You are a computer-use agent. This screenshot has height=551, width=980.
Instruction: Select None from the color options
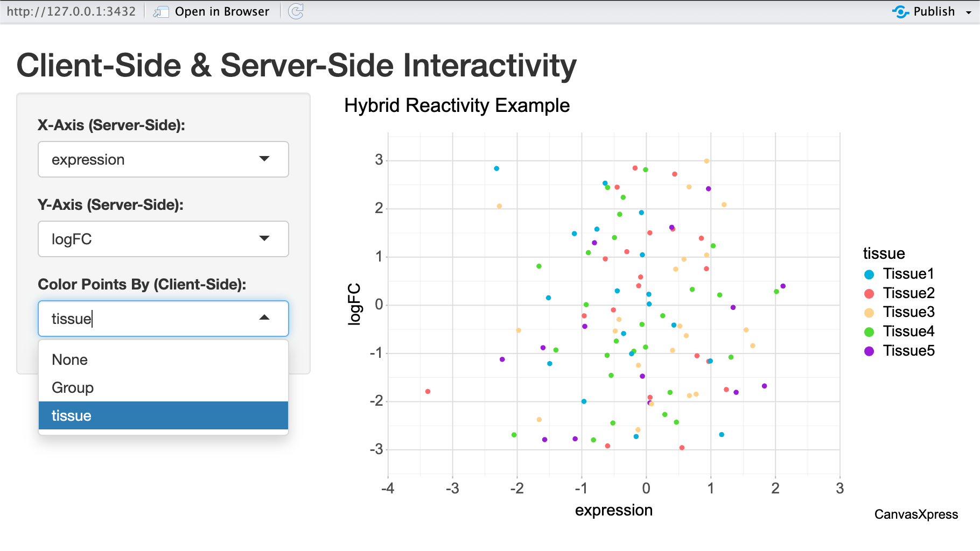(70, 359)
